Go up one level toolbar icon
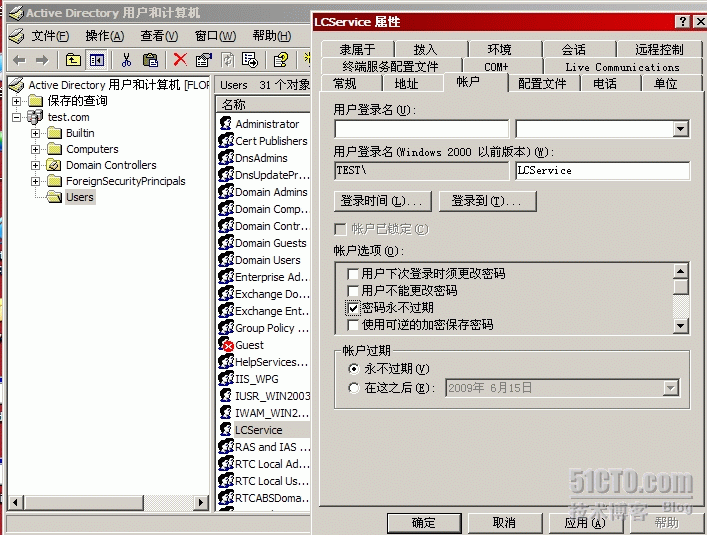The image size is (707, 535). (x=73, y=60)
